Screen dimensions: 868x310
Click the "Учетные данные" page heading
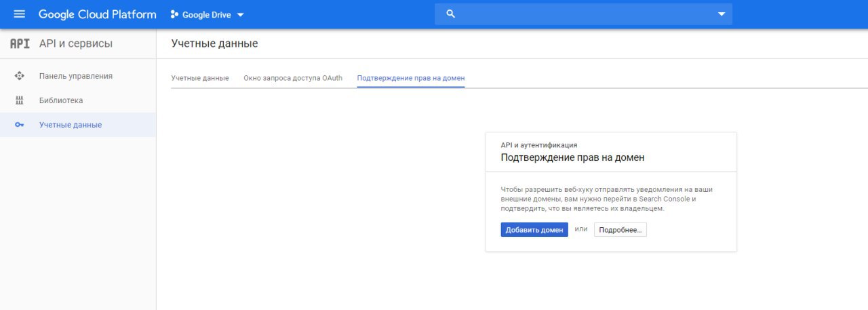pyautogui.click(x=214, y=43)
